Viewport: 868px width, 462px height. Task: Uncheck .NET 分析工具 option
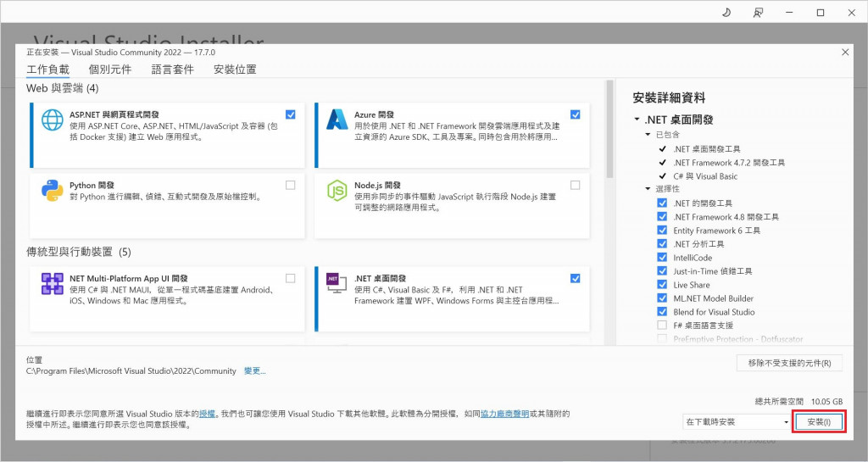[662, 243]
